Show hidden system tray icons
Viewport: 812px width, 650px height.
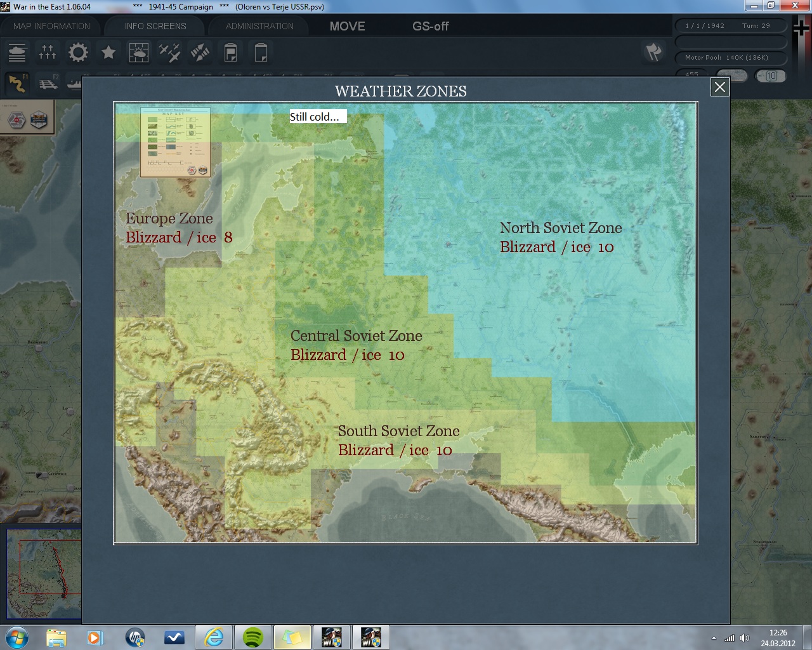[714, 638]
